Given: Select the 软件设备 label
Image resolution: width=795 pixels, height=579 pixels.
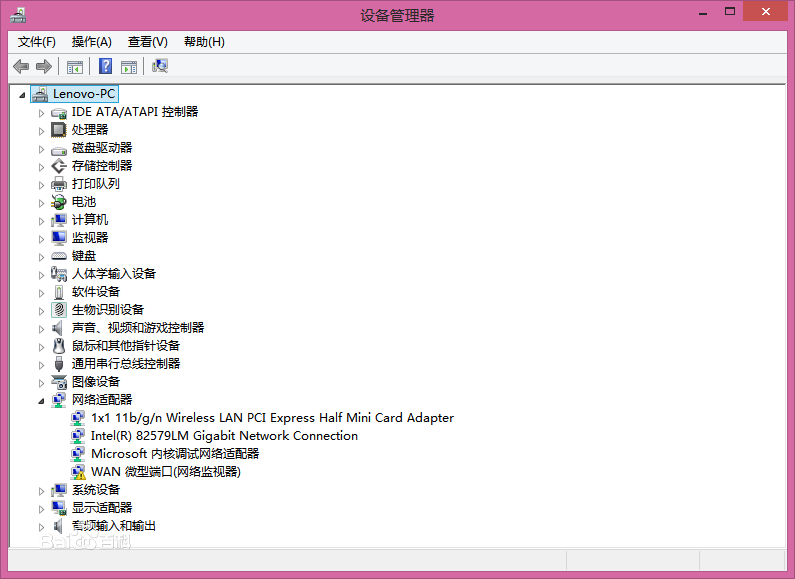Looking at the screenshot, I should tap(96, 292).
